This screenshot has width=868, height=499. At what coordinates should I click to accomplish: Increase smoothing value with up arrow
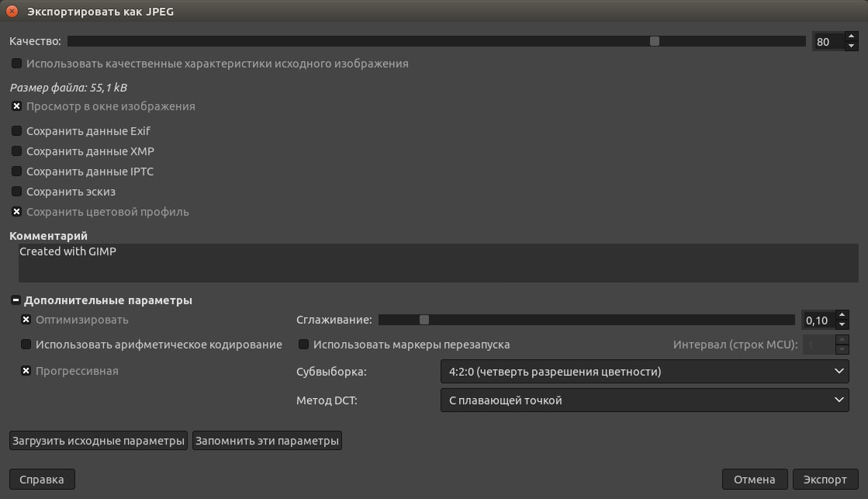[842, 315]
